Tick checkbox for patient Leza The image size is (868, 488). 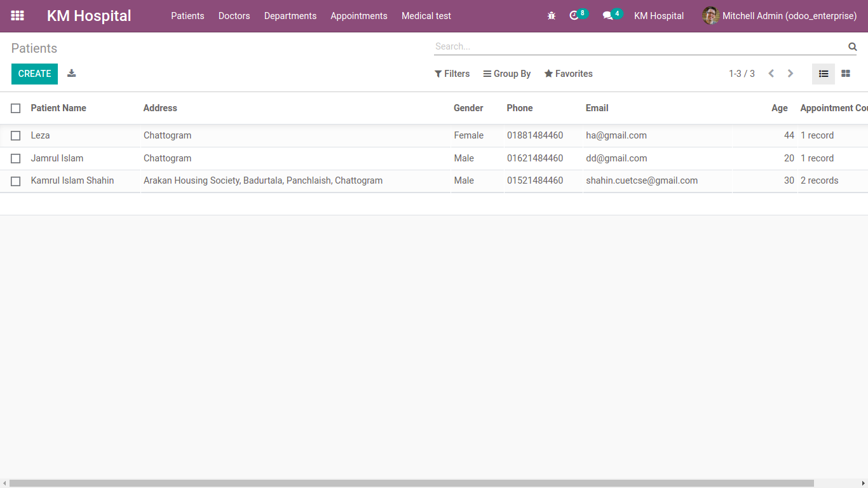(x=16, y=135)
